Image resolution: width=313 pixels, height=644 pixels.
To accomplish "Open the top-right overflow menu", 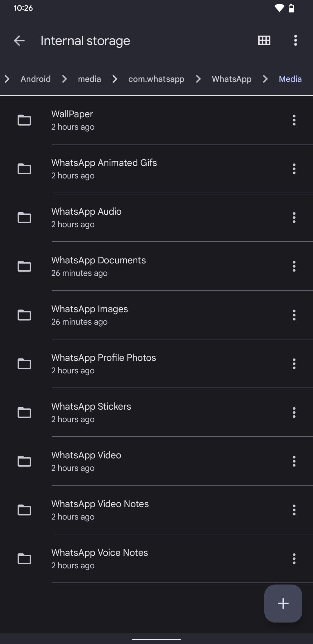I will tap(295, 40).
